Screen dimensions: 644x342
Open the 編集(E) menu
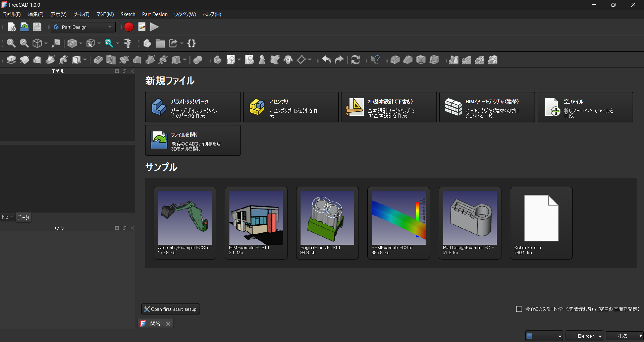click(36, 14)
